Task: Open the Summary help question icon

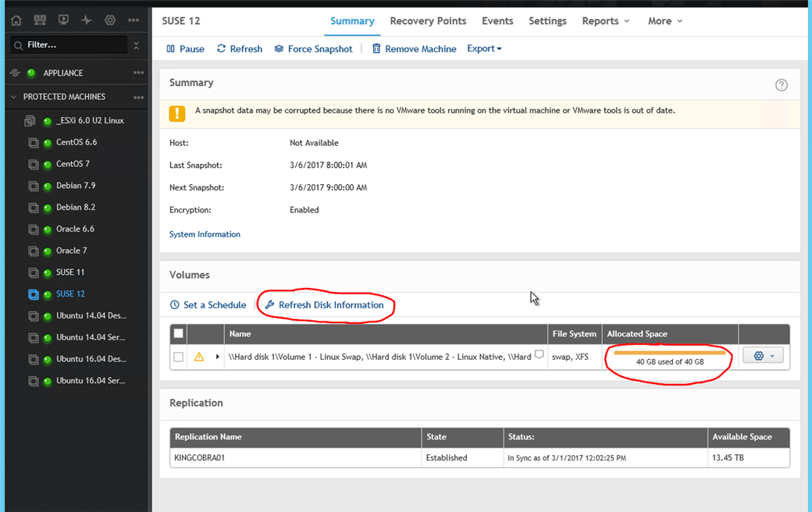Action: tap(782, 85)
